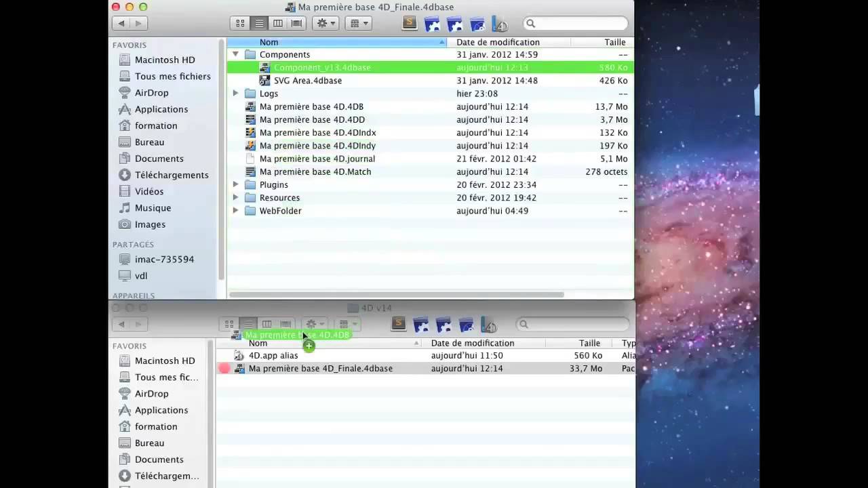This screenshot has height=488, width=868.
Task: Expand the Plugins folder
Action: [235, 184]
